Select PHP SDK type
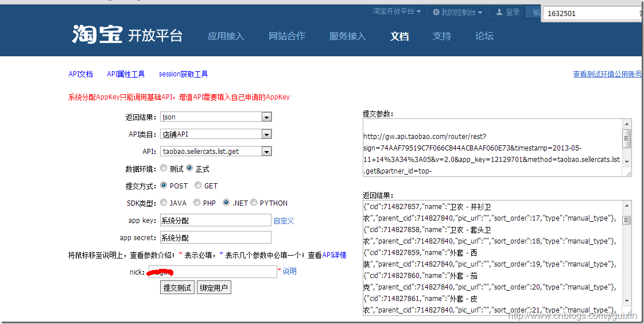The width and height of the screenshot is (644, 324). point(197,202)
